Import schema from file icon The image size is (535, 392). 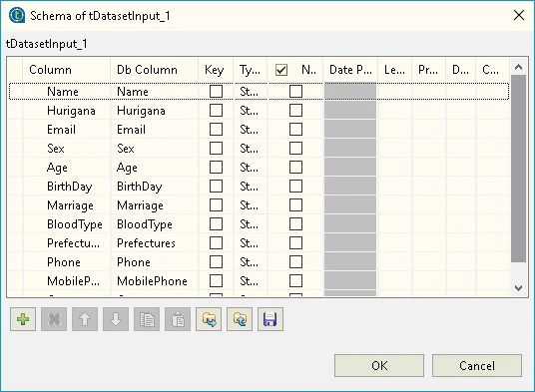(x=209, y=319)
